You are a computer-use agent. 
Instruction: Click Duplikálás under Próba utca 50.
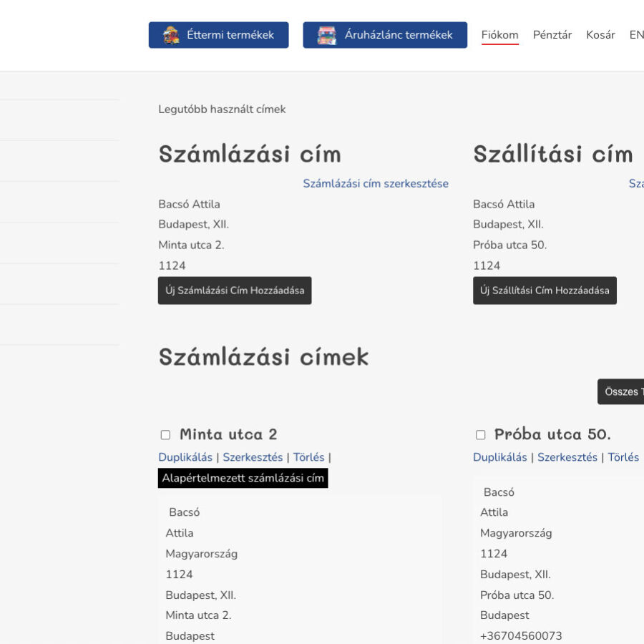[x=500, y=457]
